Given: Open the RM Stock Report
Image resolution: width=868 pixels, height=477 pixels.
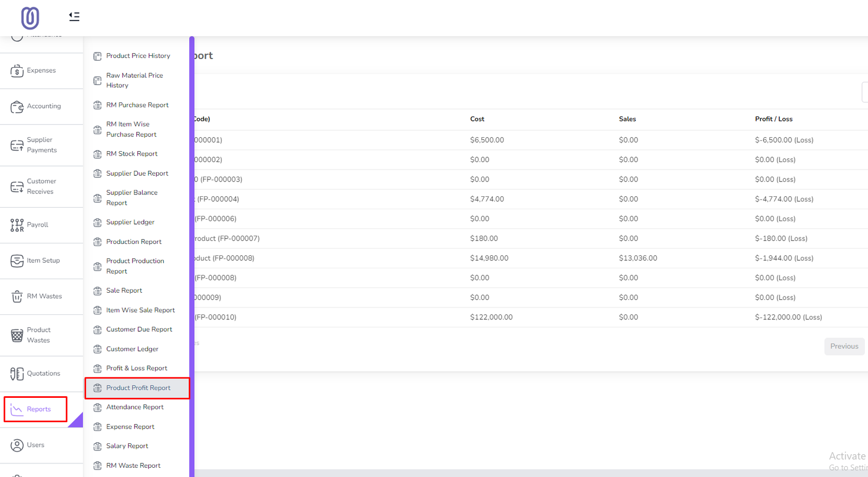Looking at the screenshot, I should [132, 154].
